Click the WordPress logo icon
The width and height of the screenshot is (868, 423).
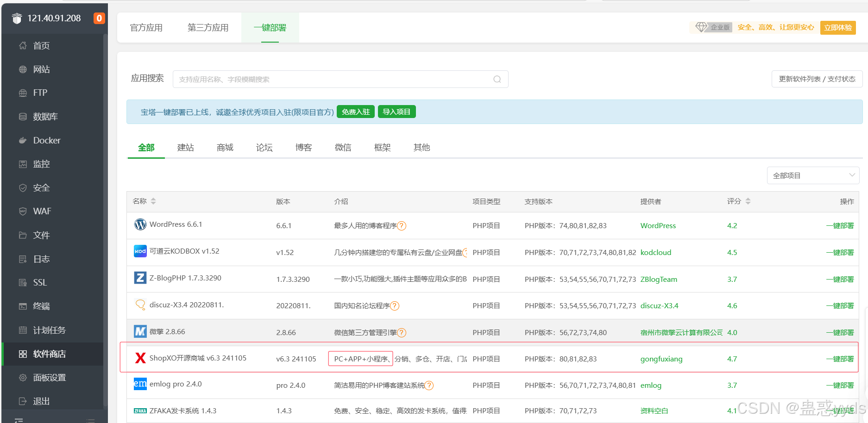[140, 224]
